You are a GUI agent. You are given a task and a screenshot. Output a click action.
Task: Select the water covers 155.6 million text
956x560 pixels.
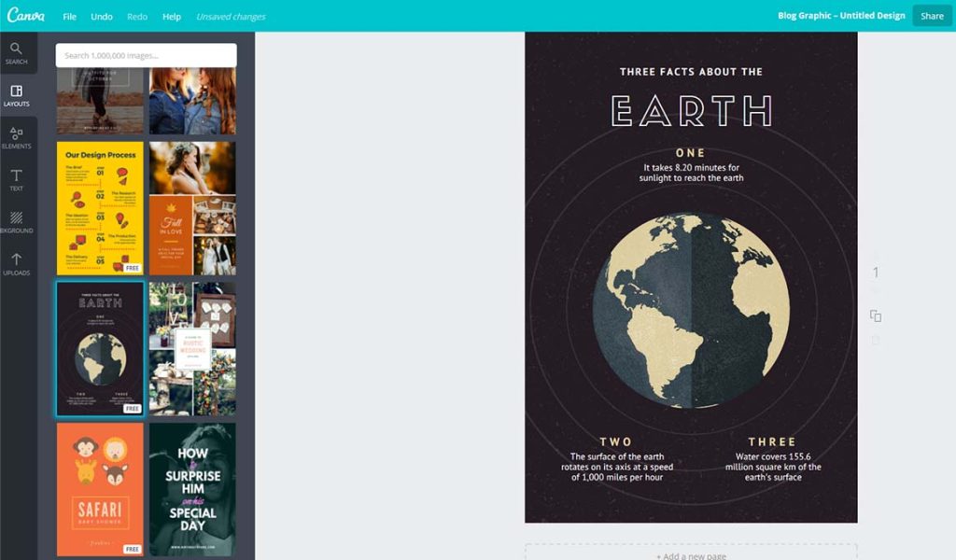(x=773, y=467)
